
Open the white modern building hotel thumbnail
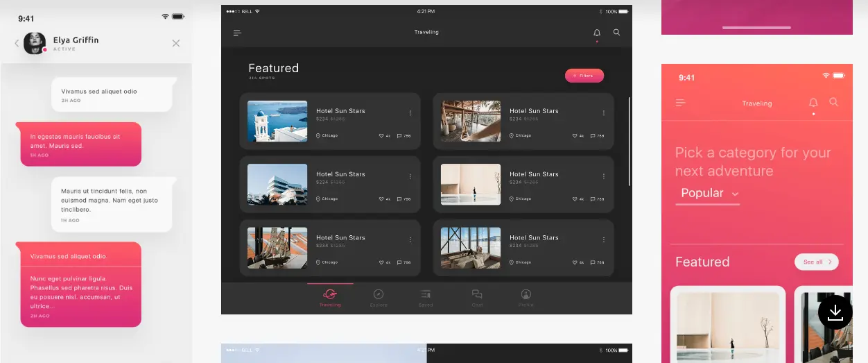(x=277, y=185)
